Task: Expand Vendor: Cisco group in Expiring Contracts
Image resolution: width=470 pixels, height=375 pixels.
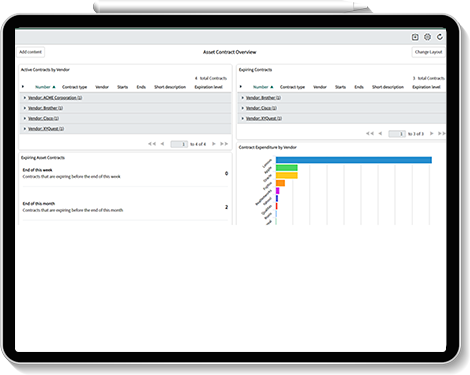Action: click(x=243, y=108)
